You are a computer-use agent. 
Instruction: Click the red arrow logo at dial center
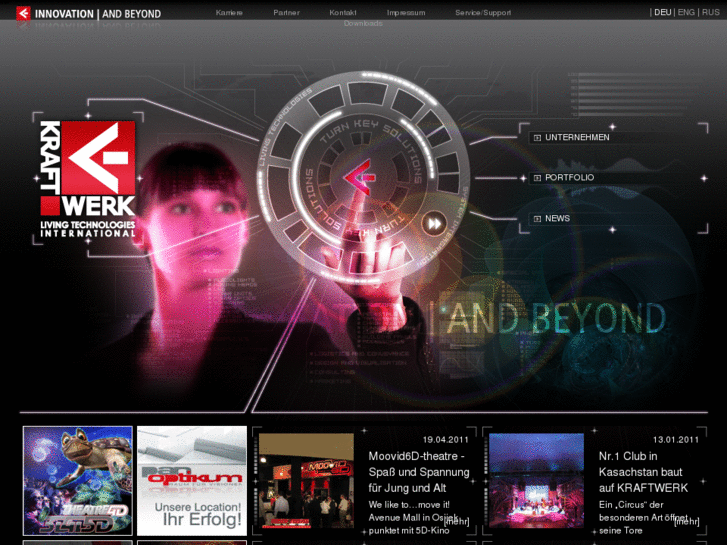point(359,177)
